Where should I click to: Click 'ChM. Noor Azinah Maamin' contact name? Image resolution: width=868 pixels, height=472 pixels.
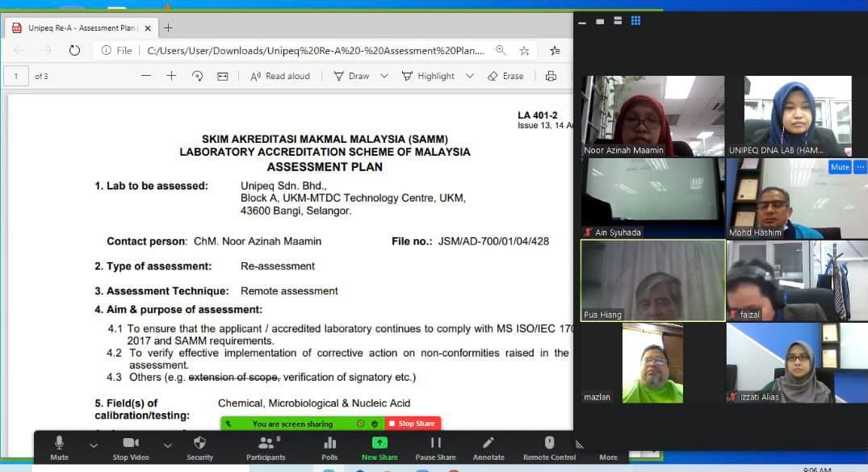pyautogui.click(x=258, y=241)
